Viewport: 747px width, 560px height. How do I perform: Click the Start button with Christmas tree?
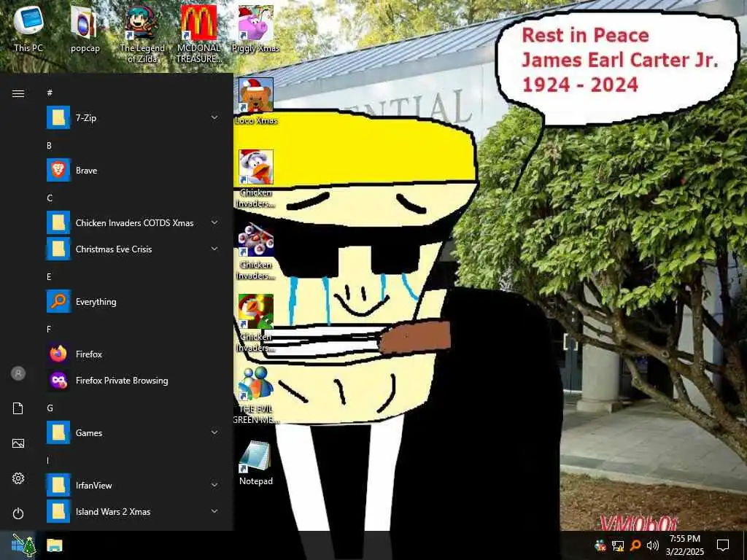(x=23, y=545)
